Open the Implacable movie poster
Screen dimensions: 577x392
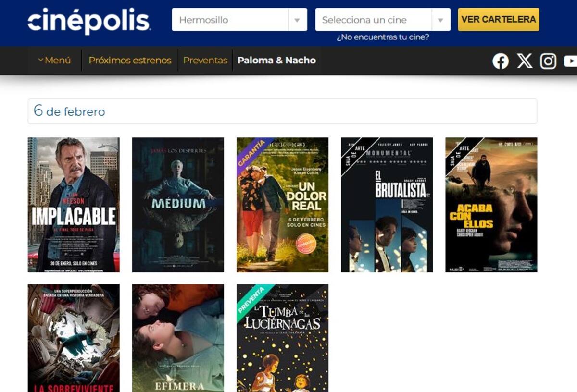74,205
